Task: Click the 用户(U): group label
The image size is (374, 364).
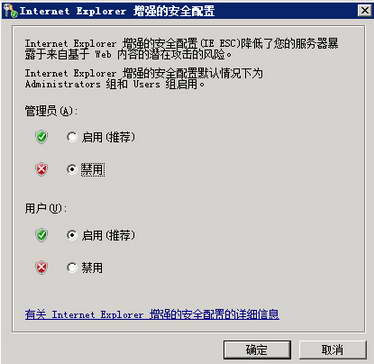Action: (46, 209)
